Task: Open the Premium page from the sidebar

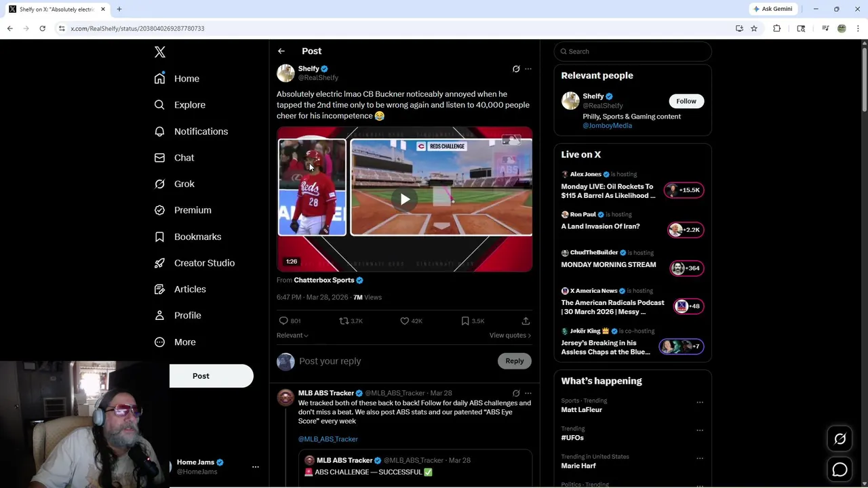Action: click(182, 210)
